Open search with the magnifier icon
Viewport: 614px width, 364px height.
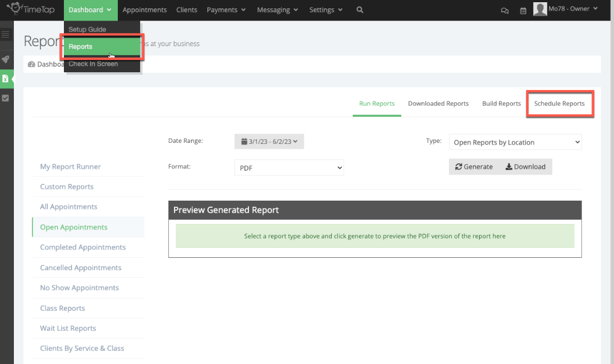click(x=360, y=9)
